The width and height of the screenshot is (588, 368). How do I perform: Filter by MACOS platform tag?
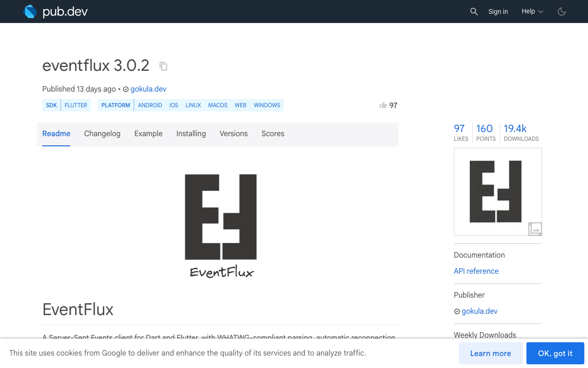[218, 105]
